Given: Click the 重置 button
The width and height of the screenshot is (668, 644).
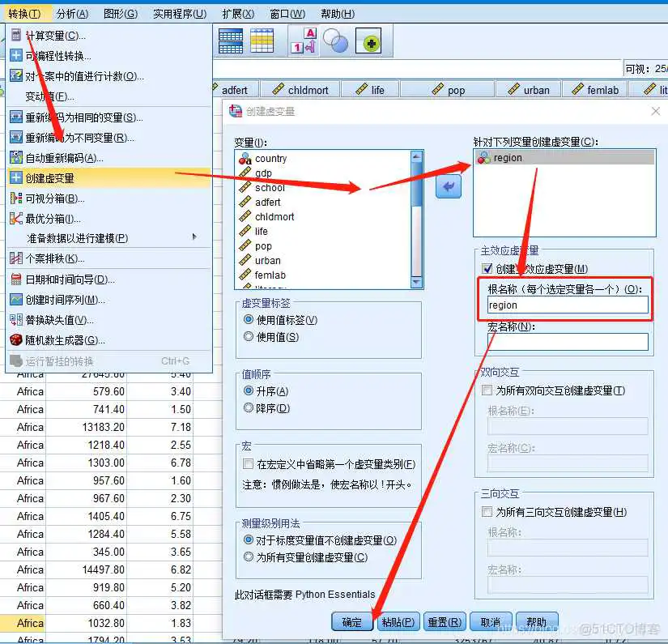Looking at the screenshot, I should click(x=445, y=622).
